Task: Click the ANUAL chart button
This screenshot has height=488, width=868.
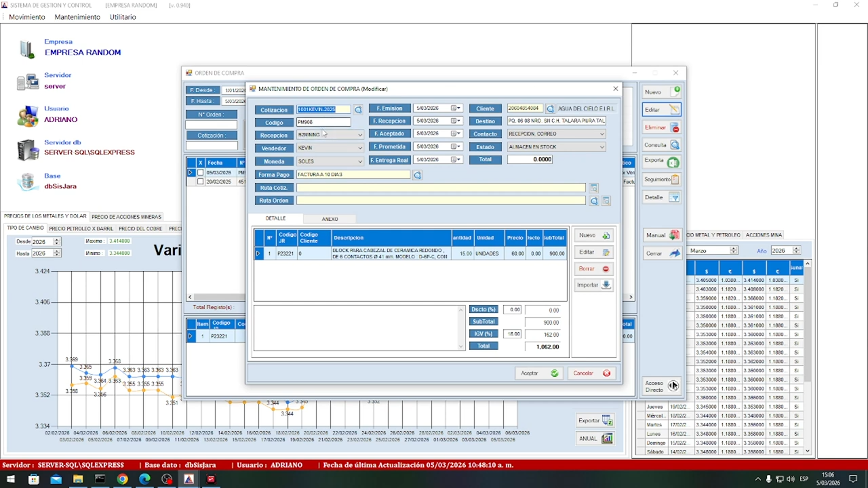Action: point(595,439)
